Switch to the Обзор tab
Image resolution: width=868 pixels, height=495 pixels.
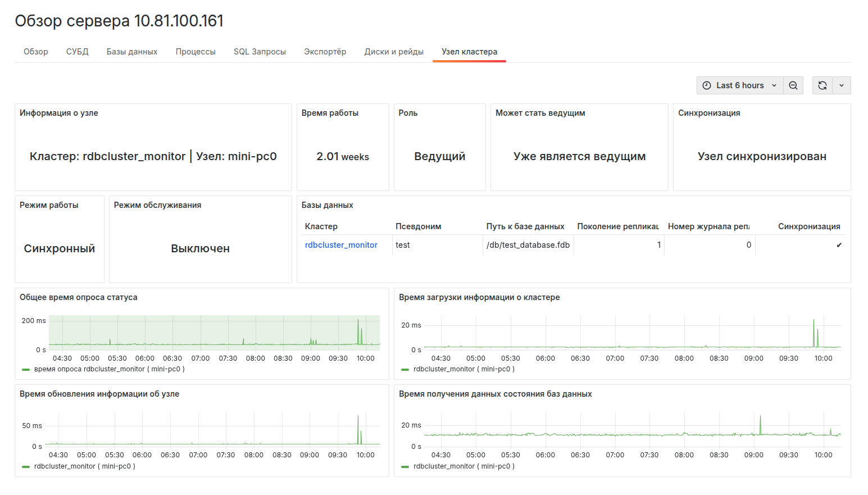pos(35,52)
